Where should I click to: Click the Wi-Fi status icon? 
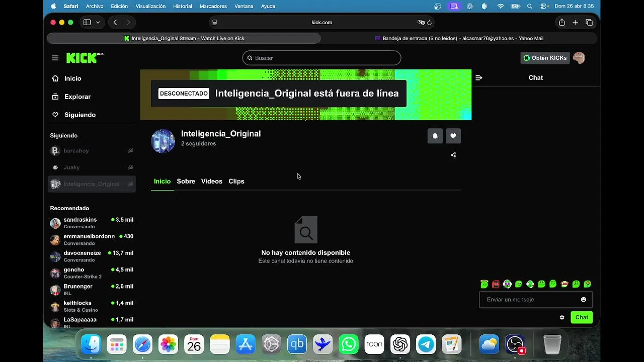pos(501,7)
